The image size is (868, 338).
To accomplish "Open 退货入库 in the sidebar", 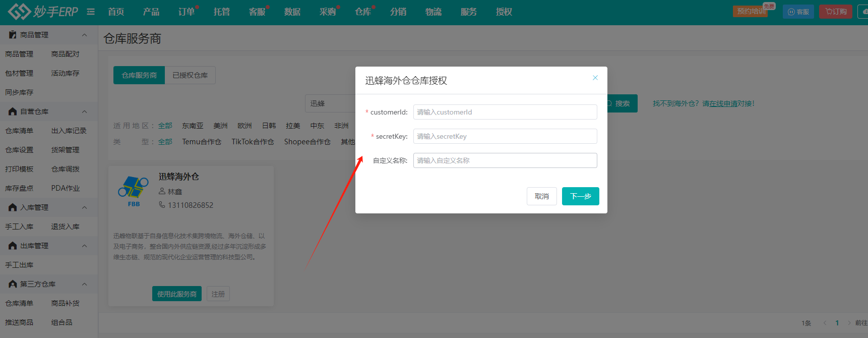I will pyautogui.click(x=65, y=227).
